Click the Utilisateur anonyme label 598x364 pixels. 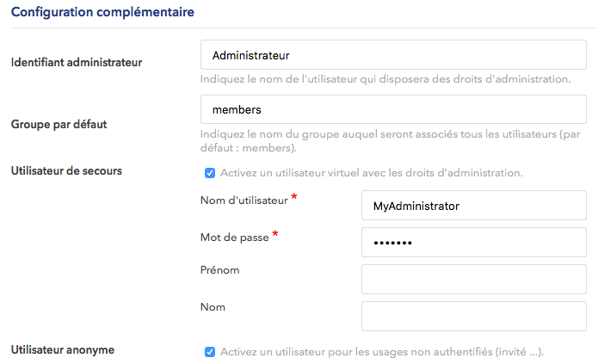[x=62, y=349]
